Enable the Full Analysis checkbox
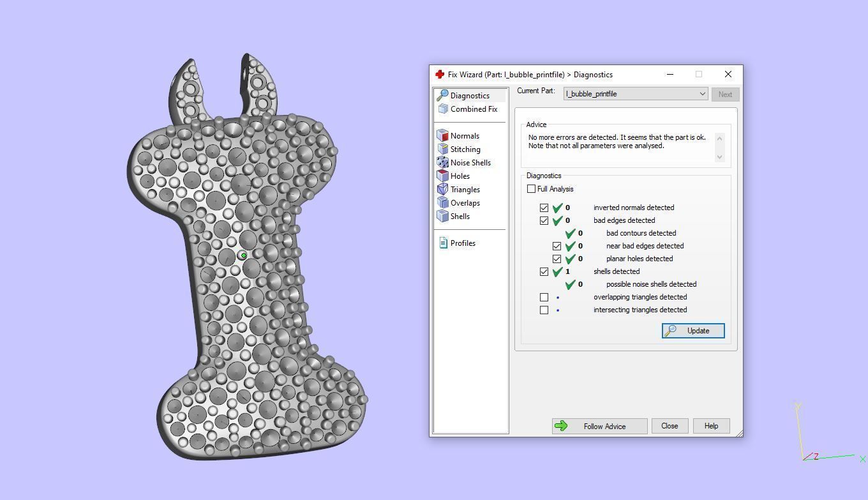 (531, 189)
